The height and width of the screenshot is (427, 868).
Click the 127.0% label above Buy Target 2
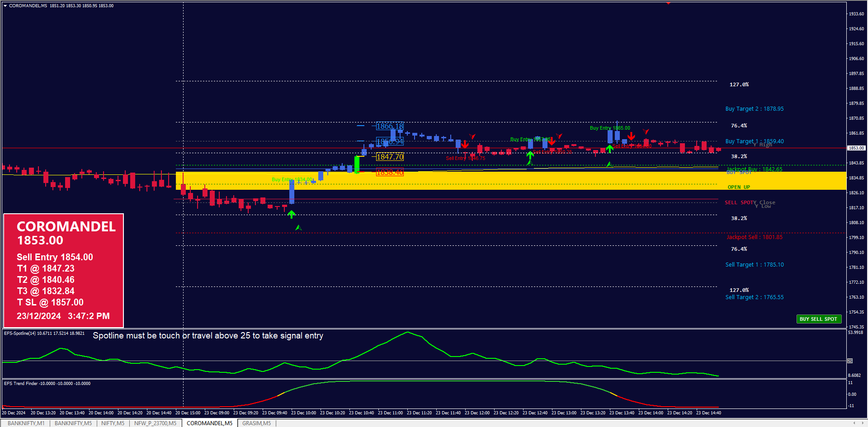[x=739, y=84]
